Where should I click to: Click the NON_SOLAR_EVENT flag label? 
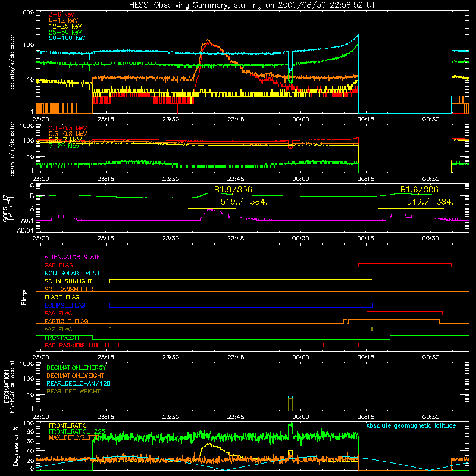coord(72,273)
